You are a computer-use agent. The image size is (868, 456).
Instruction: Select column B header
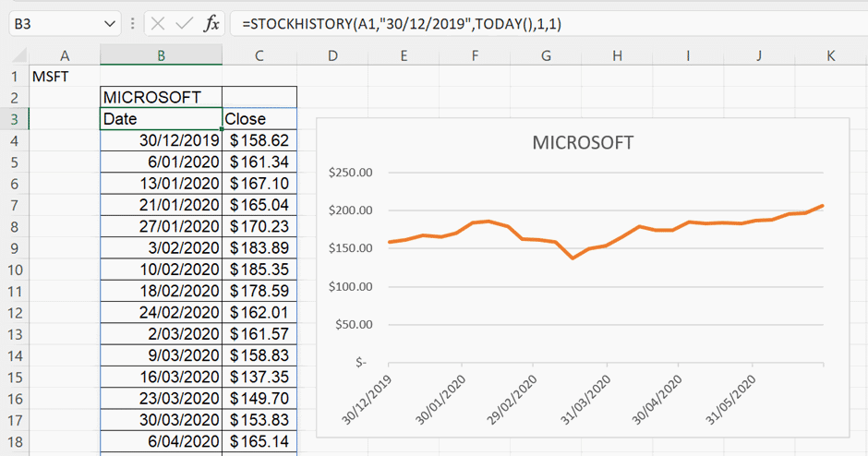pos(161,56)
